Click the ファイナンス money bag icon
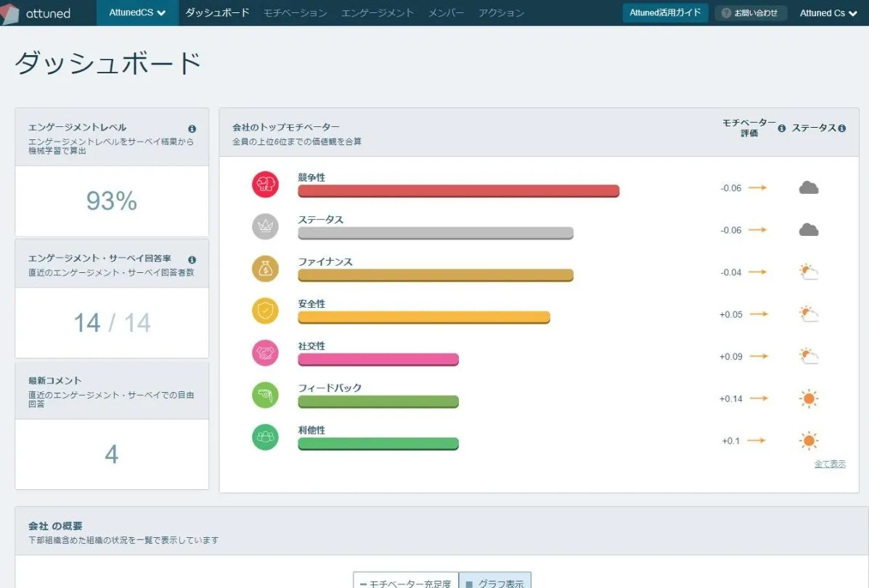Screen dimensions: 869x588 point(265,269)
